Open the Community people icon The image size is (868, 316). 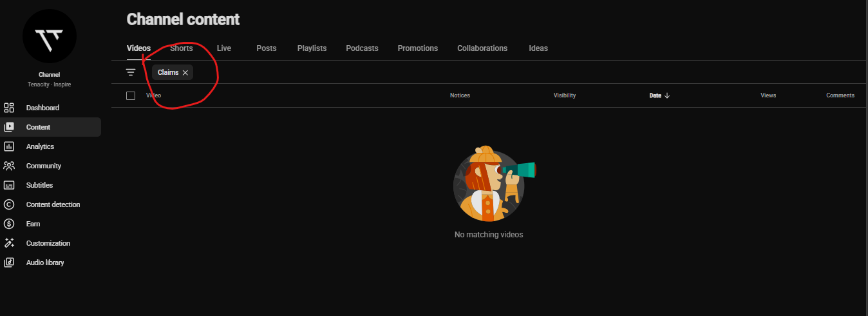(9, 166)
